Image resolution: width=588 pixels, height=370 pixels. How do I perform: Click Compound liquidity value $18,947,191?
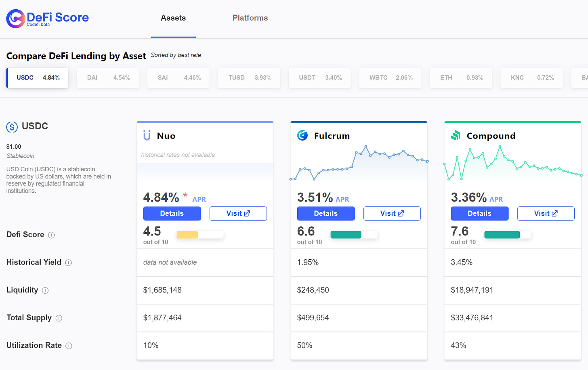472,290
